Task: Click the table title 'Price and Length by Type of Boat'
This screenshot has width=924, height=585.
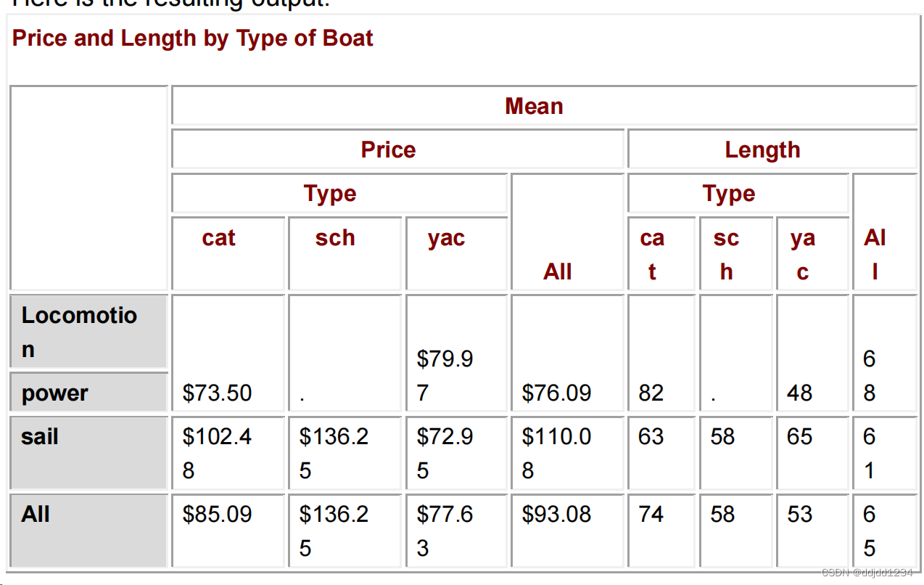Action: click(193, 38)
